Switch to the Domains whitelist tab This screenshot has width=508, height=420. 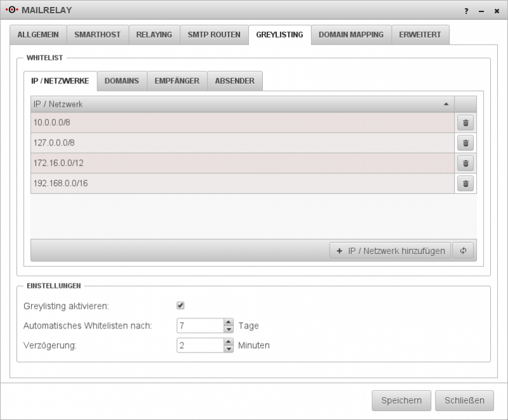pyautogui.click(x=122, y=81)
